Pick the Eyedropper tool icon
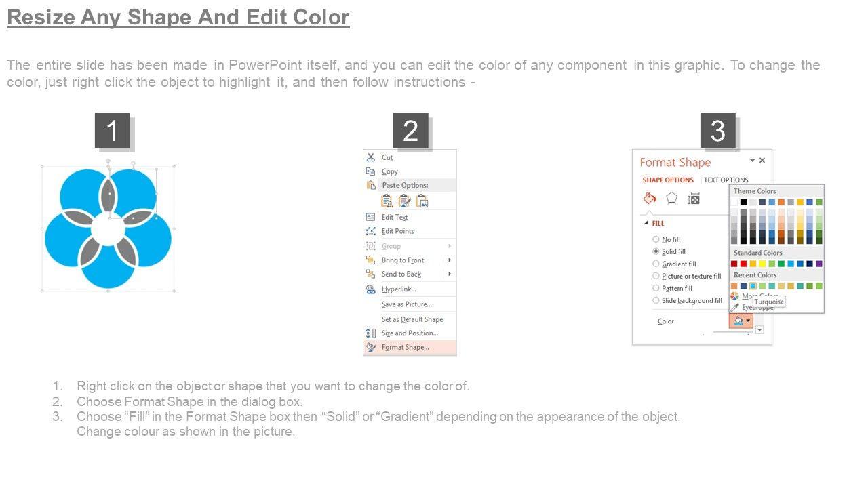The width and height of the screenshot is (868, 488). pos(735,307)
